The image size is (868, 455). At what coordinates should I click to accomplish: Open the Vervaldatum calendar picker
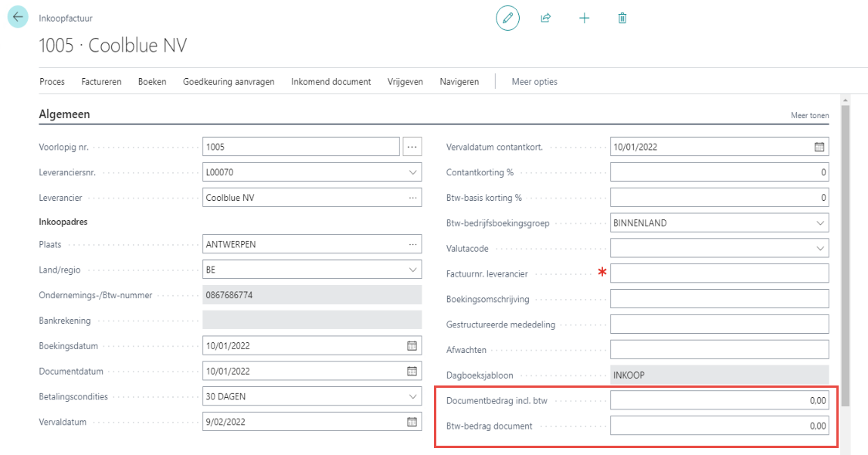[412, 422]
